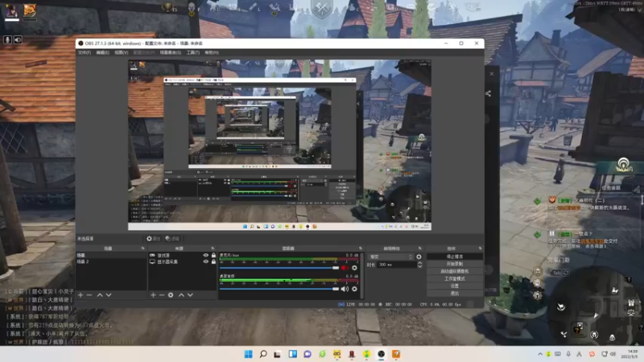Increase transition duration with up arrow
Screen dimensions: 644x362
[419, 263]
